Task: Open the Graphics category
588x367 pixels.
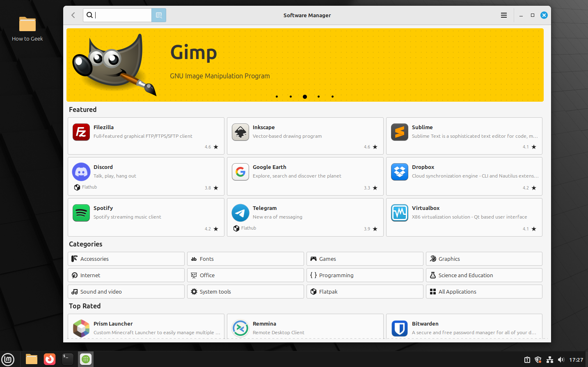Action: coord(484,259)
